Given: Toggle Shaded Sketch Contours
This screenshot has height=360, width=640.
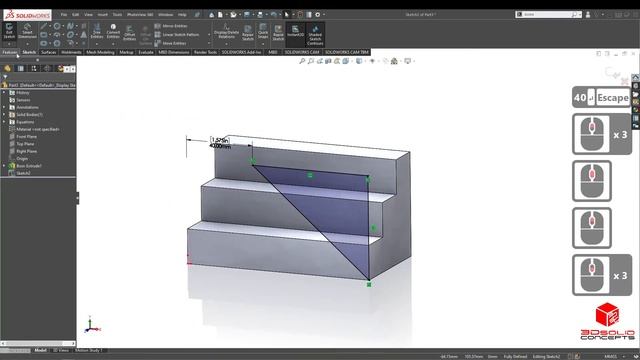Looking at the screenshot, I should [x=315, y=34].
